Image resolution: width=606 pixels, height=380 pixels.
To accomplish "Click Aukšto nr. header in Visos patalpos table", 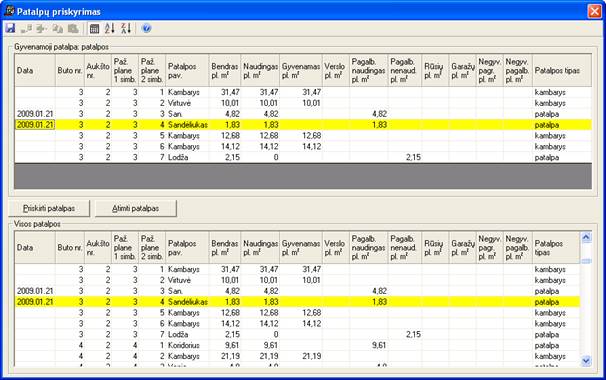I will pos(98,248).
